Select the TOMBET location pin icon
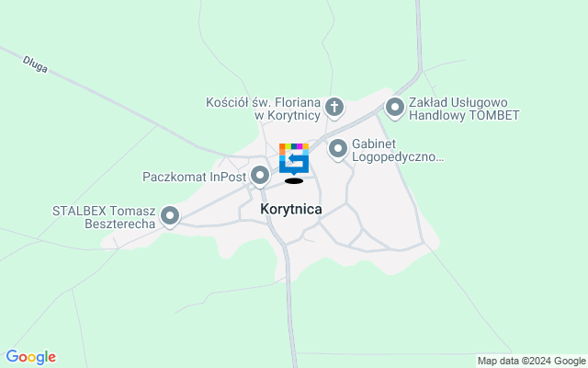Image resolution: width=588 pixels, height=368 pixels. (x=395, y=109)
